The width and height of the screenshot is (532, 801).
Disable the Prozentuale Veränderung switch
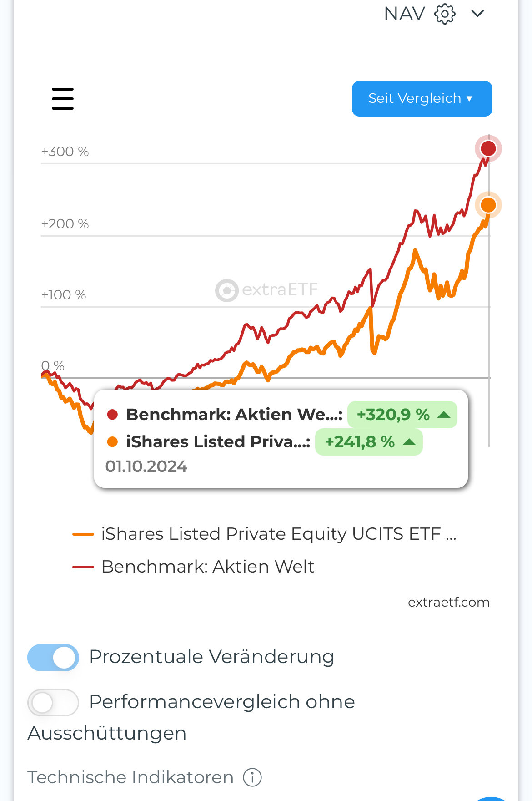click(x=53, y=658)
